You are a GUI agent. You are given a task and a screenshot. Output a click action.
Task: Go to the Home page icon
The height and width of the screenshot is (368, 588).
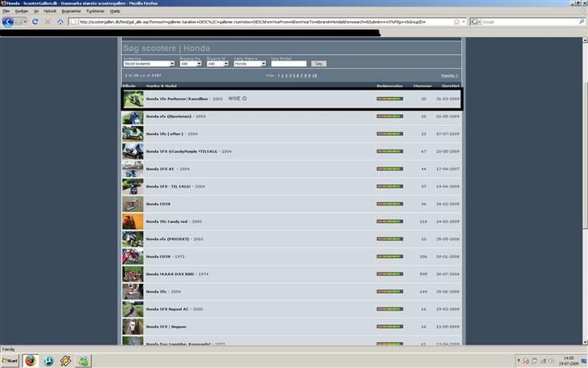click(x=61, y=22)
